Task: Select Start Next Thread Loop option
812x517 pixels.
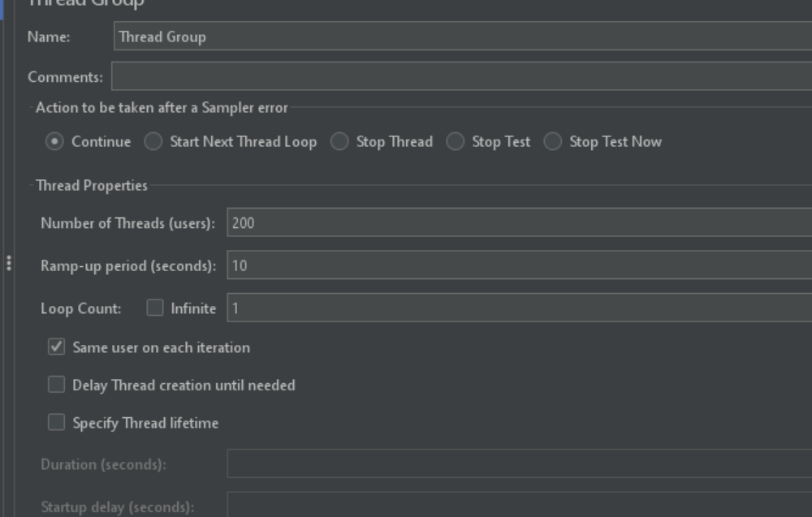Action: coord(153,141)
